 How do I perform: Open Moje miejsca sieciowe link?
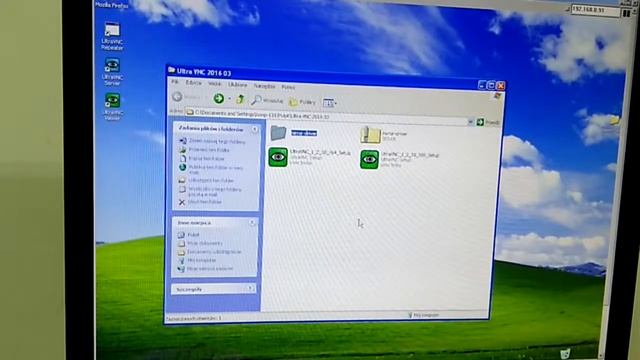click(210, 269)
